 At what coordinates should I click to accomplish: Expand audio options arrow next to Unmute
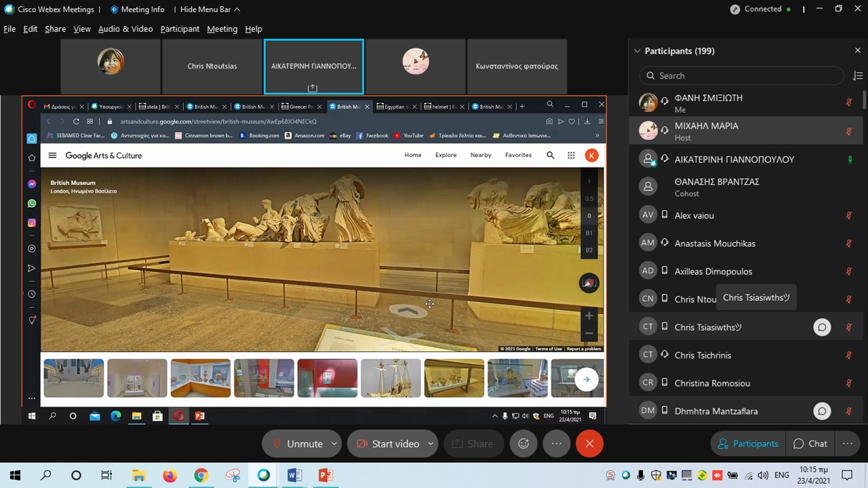[334, 444]
